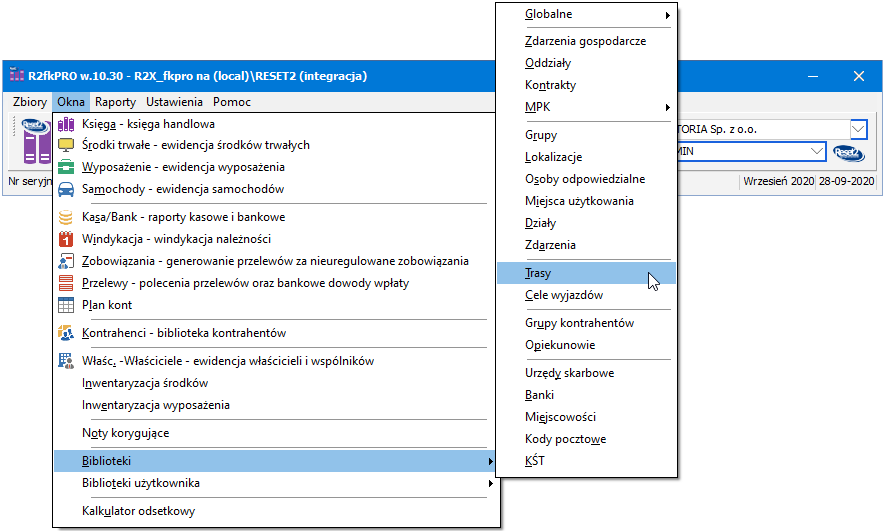Open Środki trwałe ewidencja entry
This screenshot has width=886, height=531.
point(277,145)
